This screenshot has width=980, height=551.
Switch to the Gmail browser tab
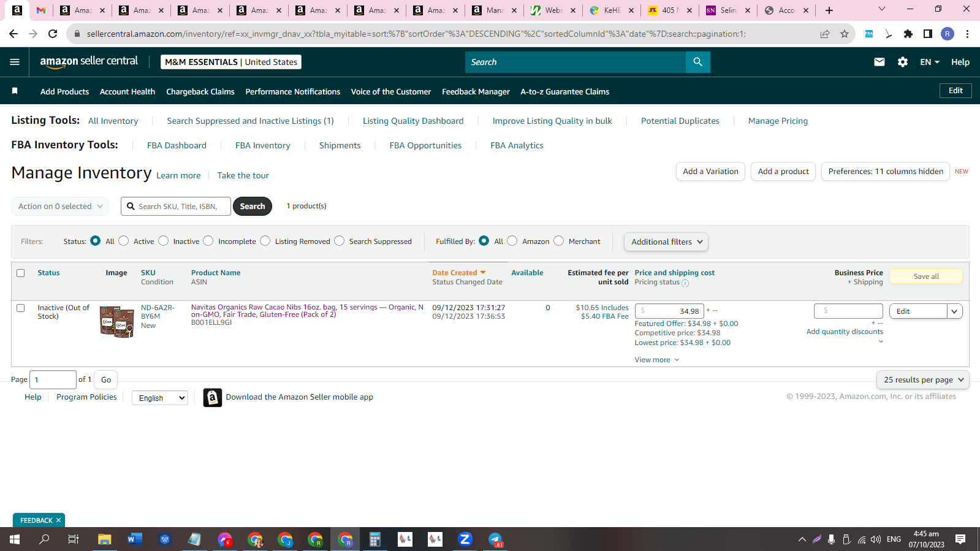coord(41,10)
